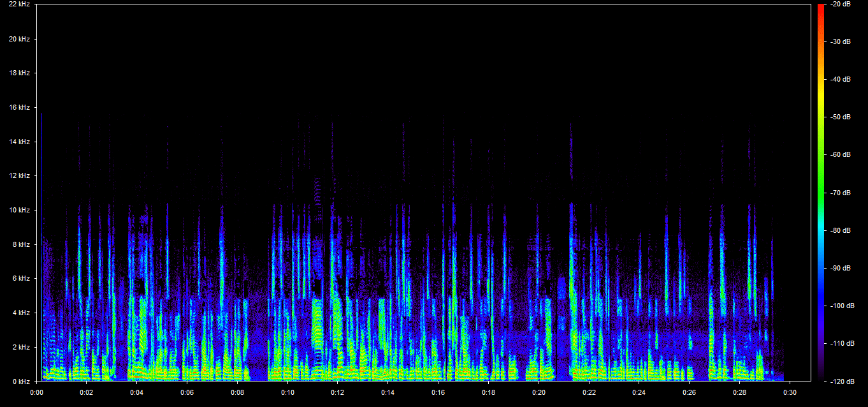Click the 0:00 timeline start label

click(x=36, y=392)
